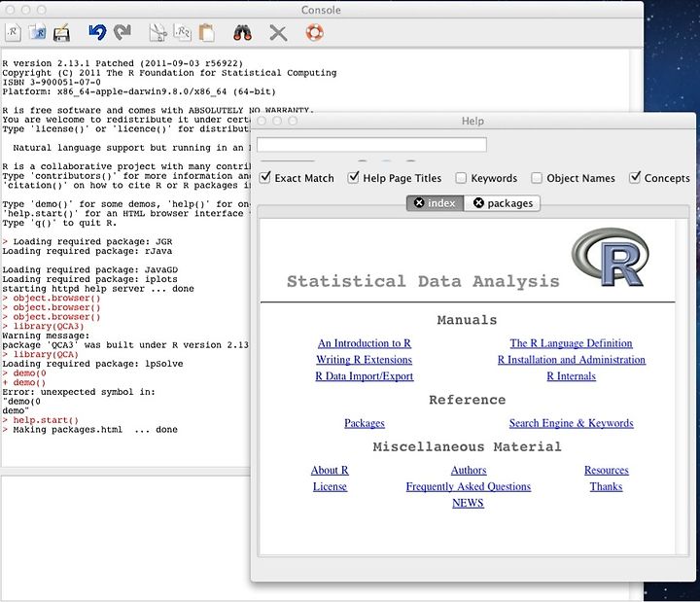Click the R version 2.13.1 Patched line
This screenshot has width=700, height=602.
[x=122, y=63]
